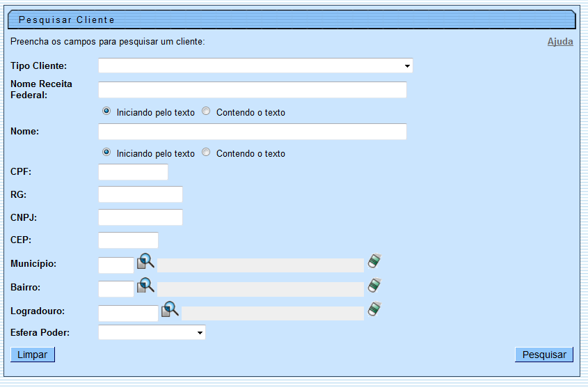
Task: Click the Pesquisar button
Action: [x=544, y=355]
